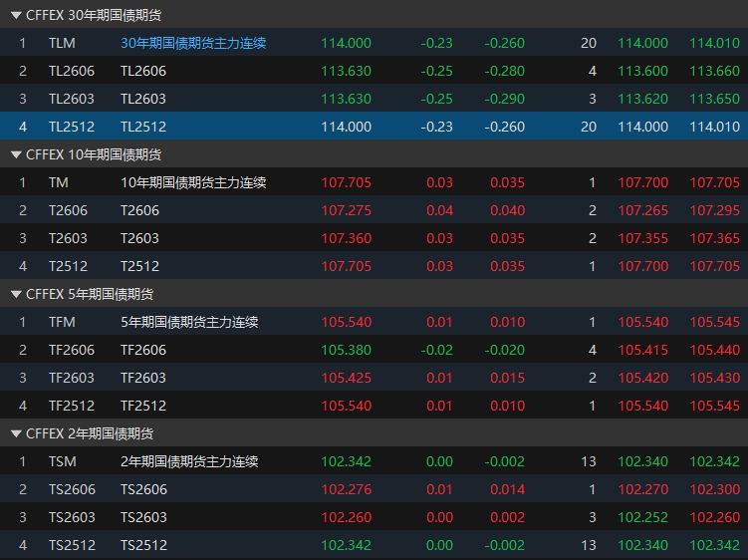This screenshot has height=560, width=748.
Task: Click the CFFEX 2年期国债期货 group title
Action: 90,433
